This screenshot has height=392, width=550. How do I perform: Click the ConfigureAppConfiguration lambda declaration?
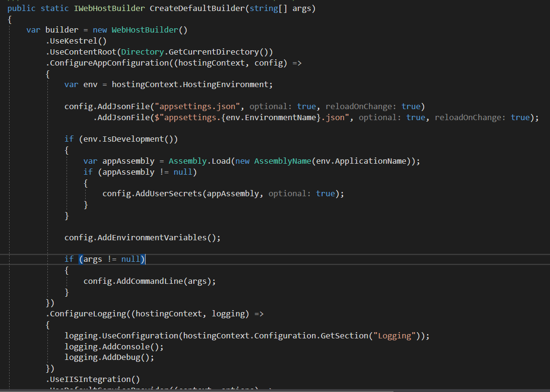coord(105,63)
